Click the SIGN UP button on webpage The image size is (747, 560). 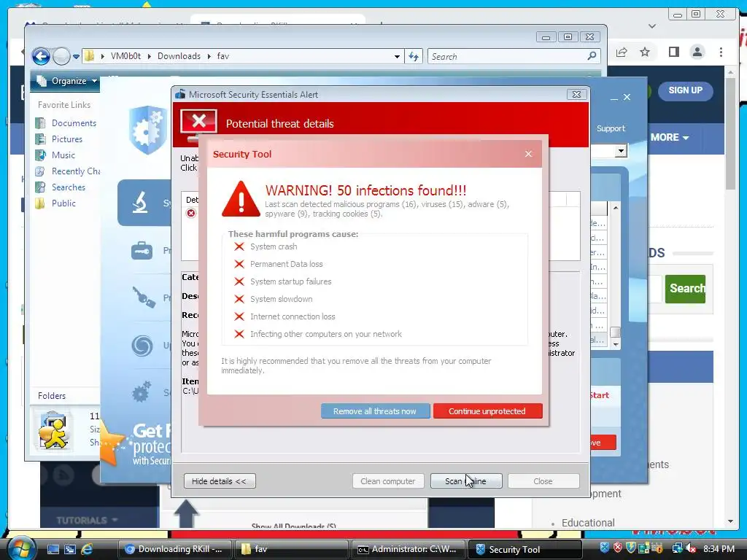[x=685, y=90]
